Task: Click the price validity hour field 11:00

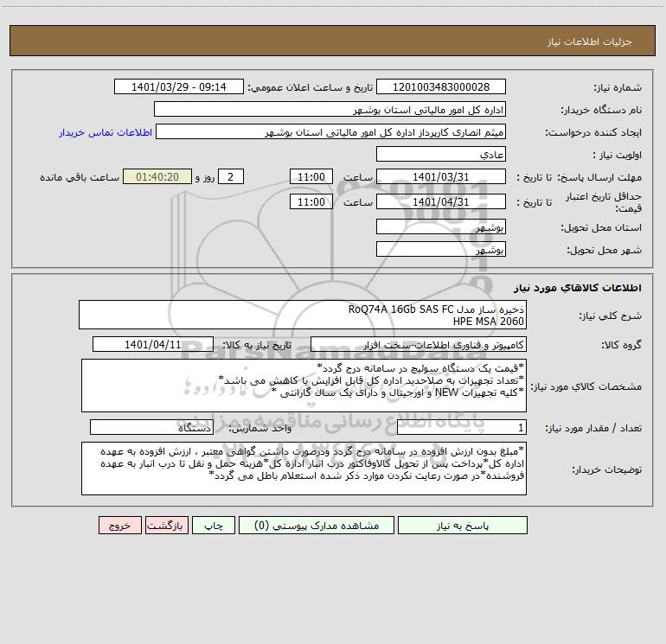Action: pyautogui.click(x=311, y=201)
